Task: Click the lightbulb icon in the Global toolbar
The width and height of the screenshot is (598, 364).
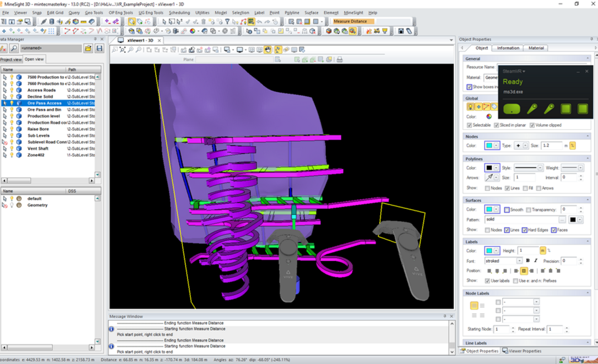Action: 470,107
